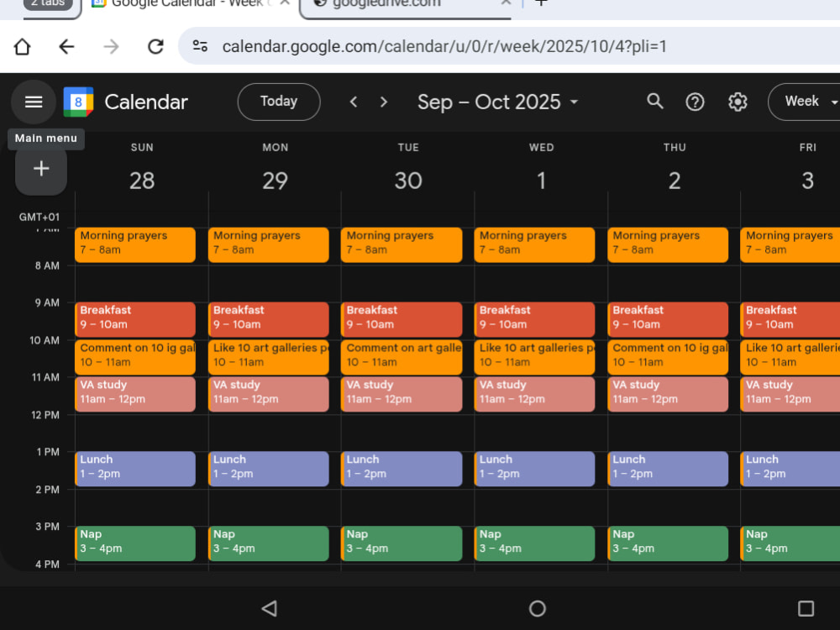
Task: Open Thursday Breakfast 9–10am event
Action: point(668,319)
